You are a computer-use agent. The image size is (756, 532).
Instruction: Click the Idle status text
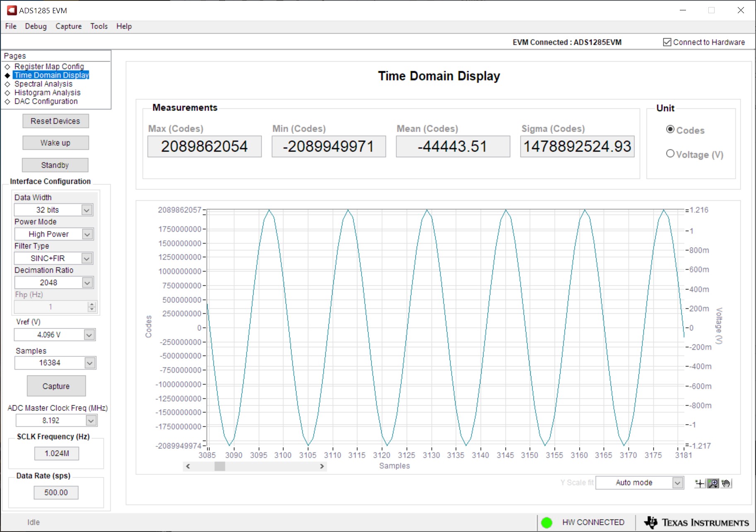(x=34, y=522)
